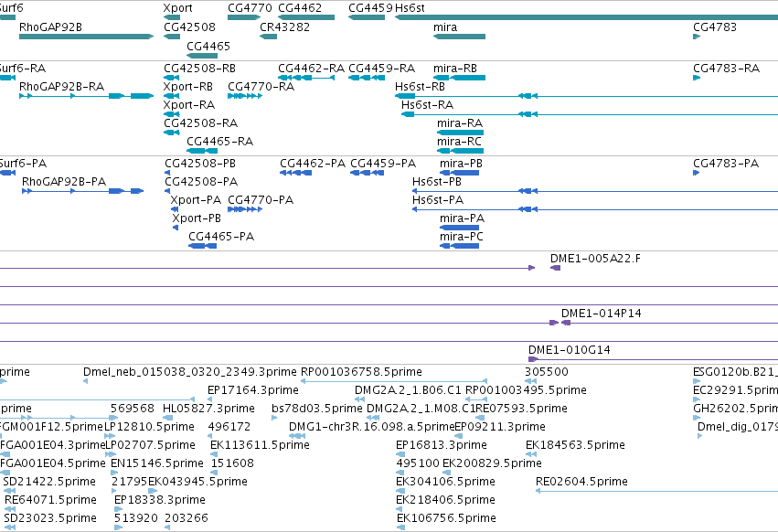Select transcript Hs6st-RB

coord(587,96)
